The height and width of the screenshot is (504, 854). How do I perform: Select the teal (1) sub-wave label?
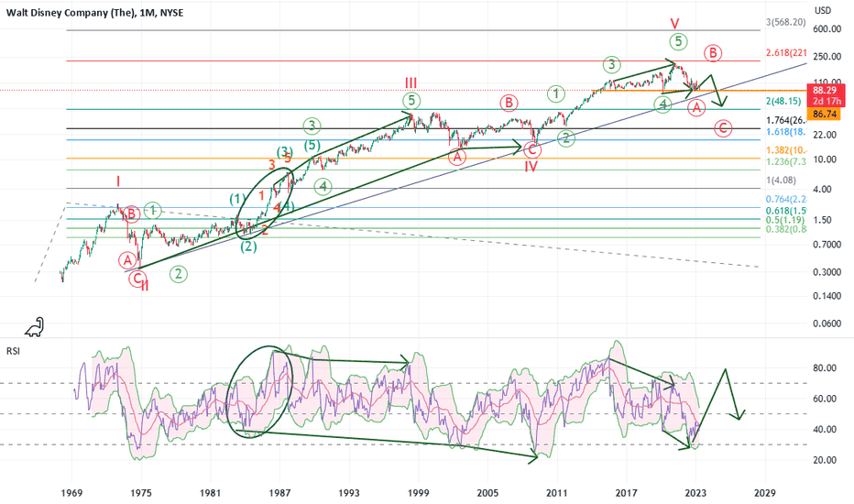[x=237, y=199]
